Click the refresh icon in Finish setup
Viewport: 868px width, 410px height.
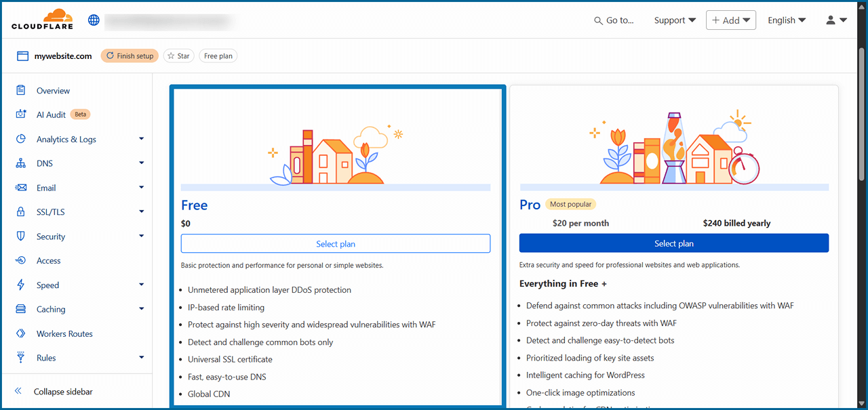tap(110, 56)
